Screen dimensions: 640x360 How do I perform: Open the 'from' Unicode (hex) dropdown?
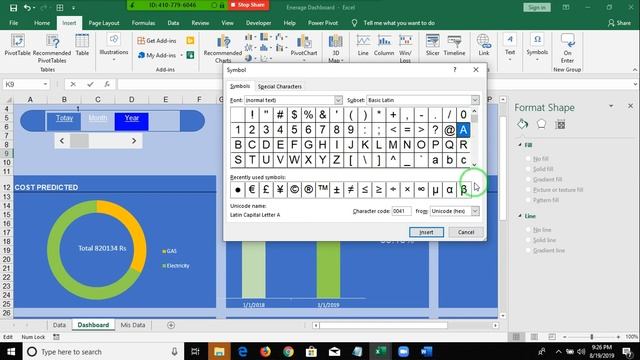coord(475,211)
